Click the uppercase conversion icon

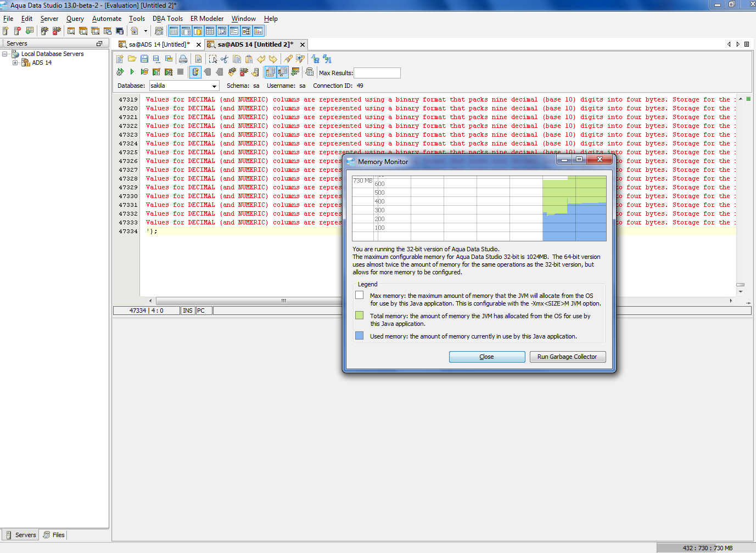pos(327,59)
